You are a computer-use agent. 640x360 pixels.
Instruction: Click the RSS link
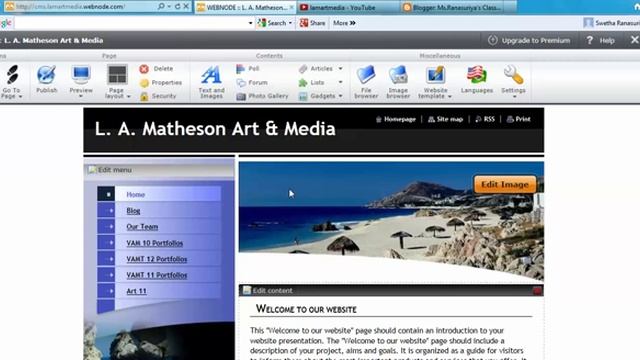[x=485, y=119]
